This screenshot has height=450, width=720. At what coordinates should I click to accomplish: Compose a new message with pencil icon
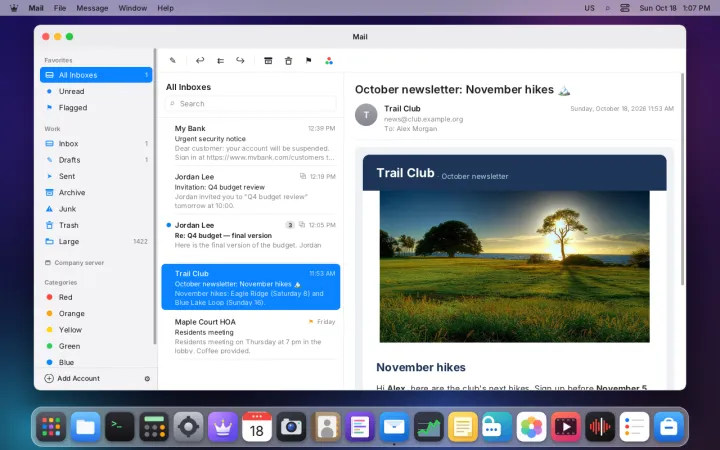pos(173,61)
